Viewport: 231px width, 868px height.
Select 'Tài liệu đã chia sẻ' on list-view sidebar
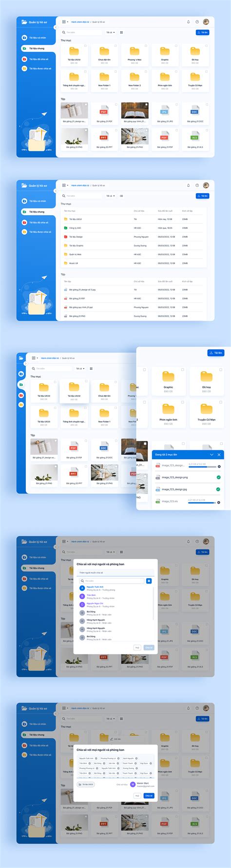[x=36, y=222]
